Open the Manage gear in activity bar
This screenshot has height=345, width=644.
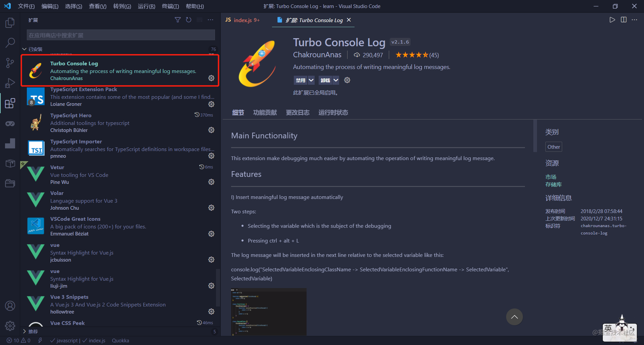click(10, 326)
